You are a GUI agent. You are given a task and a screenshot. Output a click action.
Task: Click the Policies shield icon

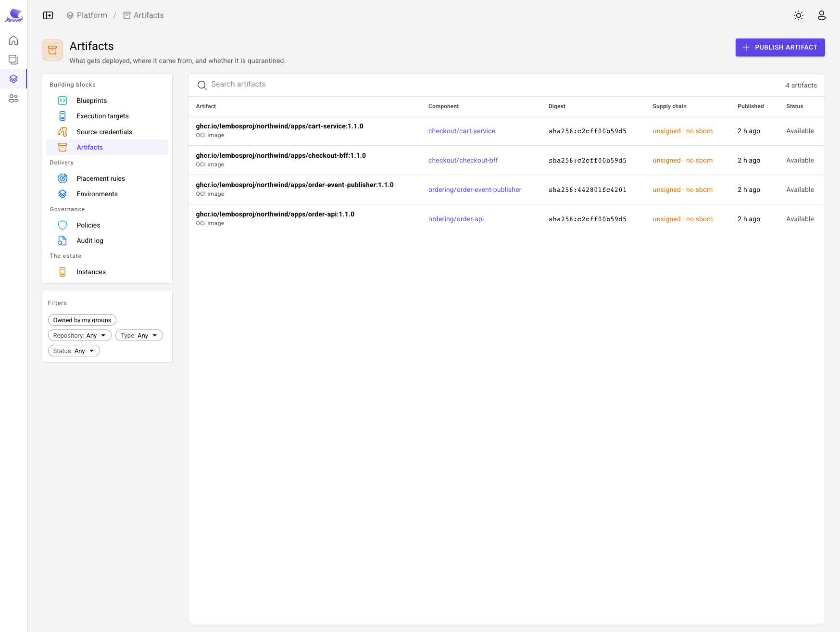[x=63, y=225]
